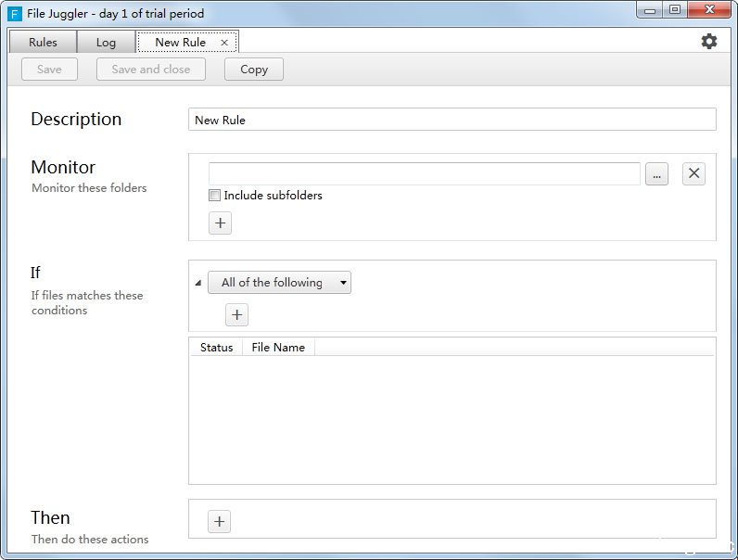Image resolution: width=738 pixels, height=560 pixels.
Task: Click the monitor folder path field
Action: [424, 173]
